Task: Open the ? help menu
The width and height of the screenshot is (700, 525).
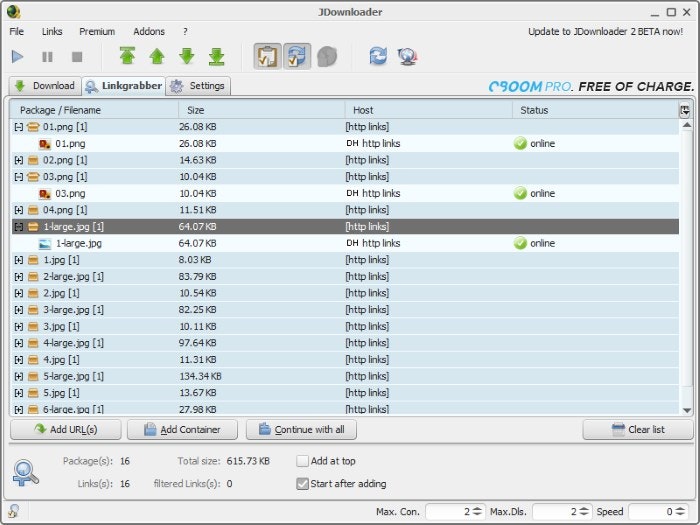Action: [185, 31]
